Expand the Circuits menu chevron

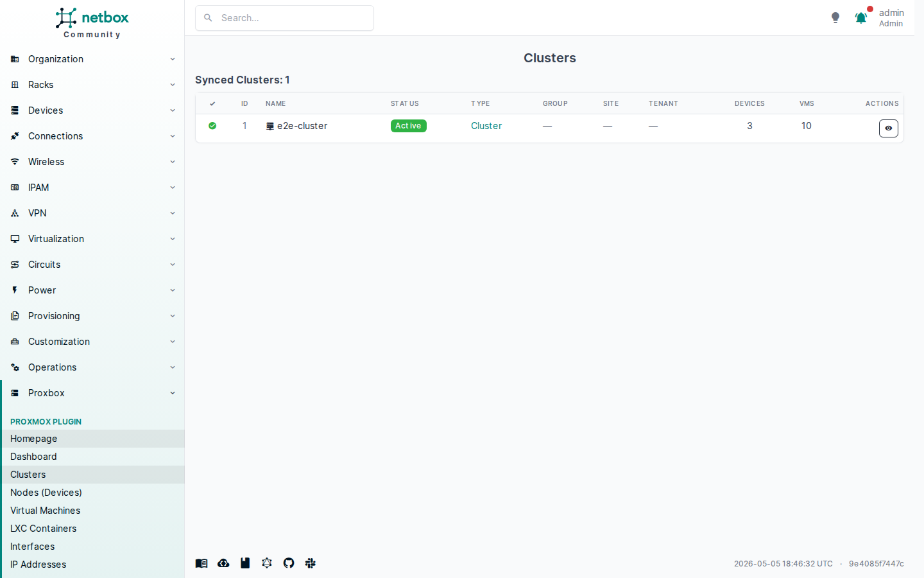pyautogui.click(x=173, y=265)
